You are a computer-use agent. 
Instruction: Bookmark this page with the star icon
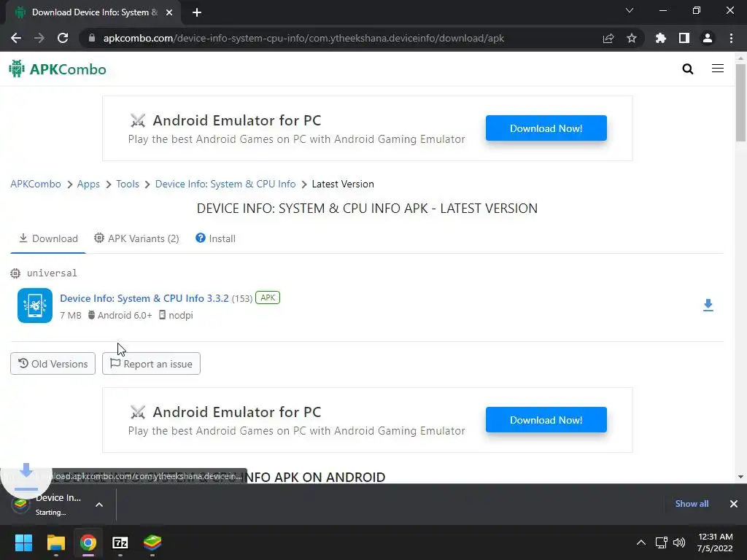click(632, 38)
